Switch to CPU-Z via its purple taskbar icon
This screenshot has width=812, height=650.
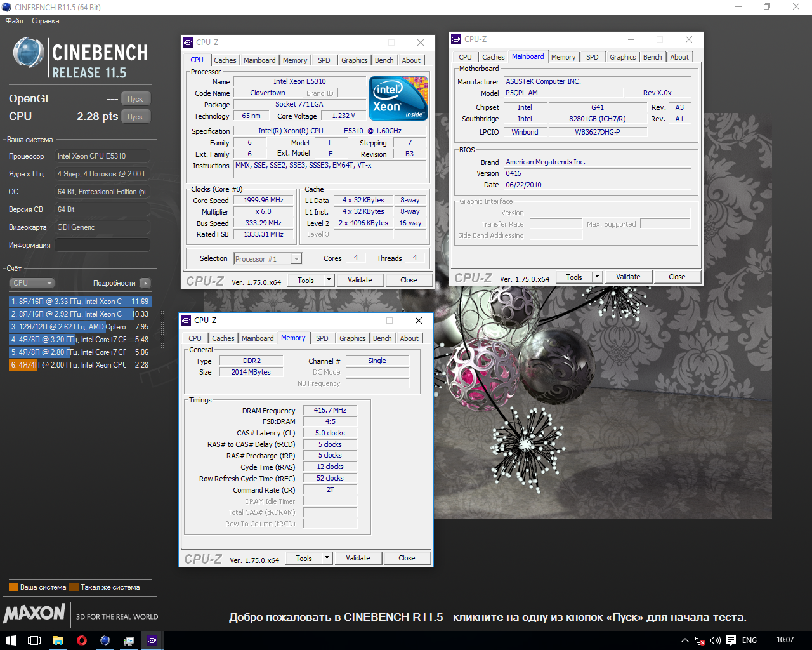pos(152,640)
